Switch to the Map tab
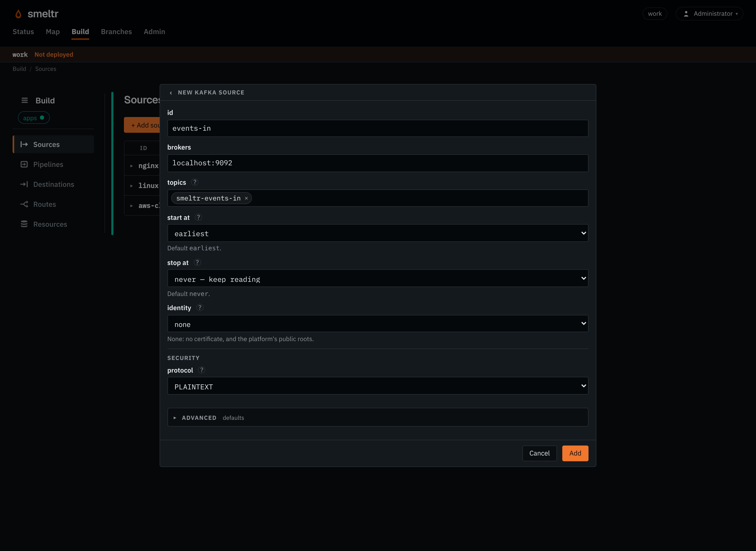 pyautogui.click(x=53, y=32)
